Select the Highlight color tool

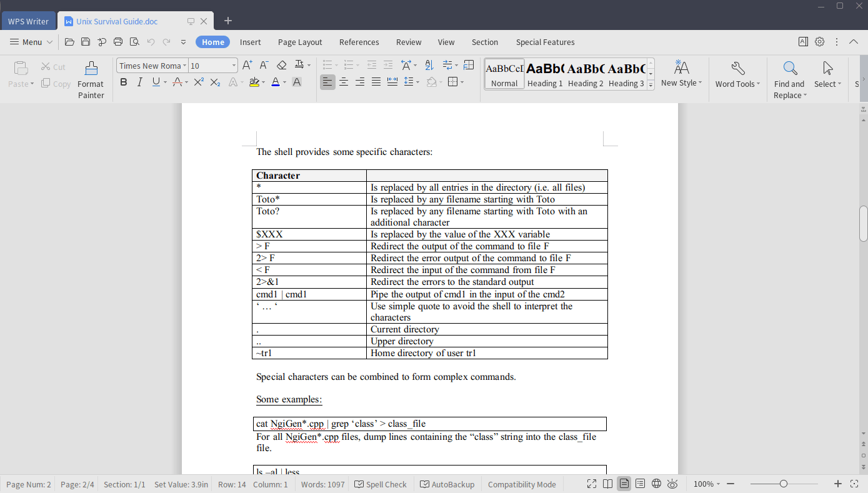pos(255,82)
